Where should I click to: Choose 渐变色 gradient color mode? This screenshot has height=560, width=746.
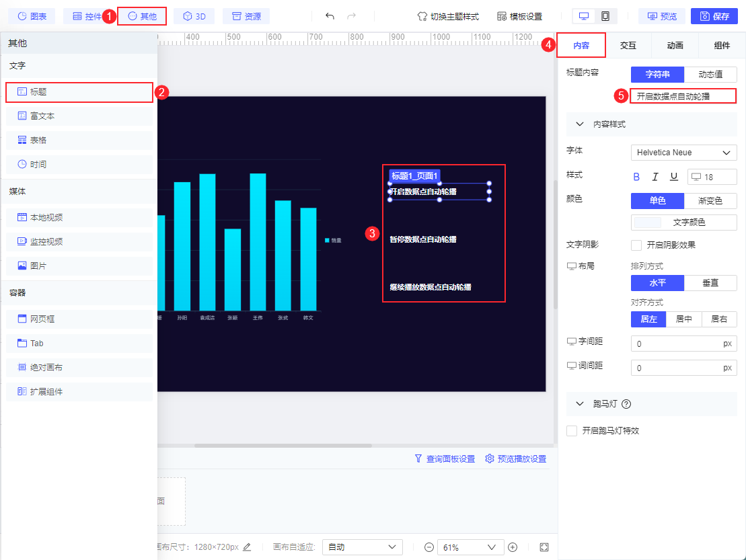(x=710, y=200)
